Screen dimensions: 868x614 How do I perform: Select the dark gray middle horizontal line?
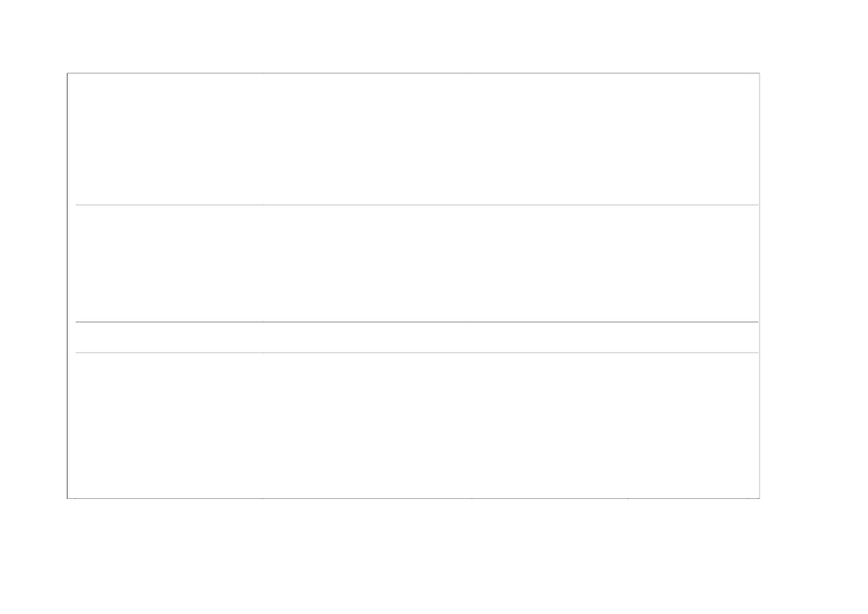417,321
